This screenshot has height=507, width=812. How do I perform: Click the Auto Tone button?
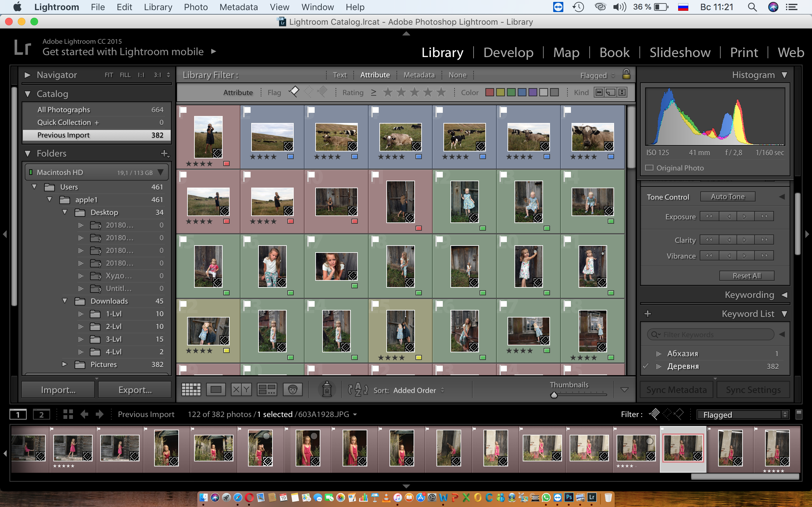point(727,197)
